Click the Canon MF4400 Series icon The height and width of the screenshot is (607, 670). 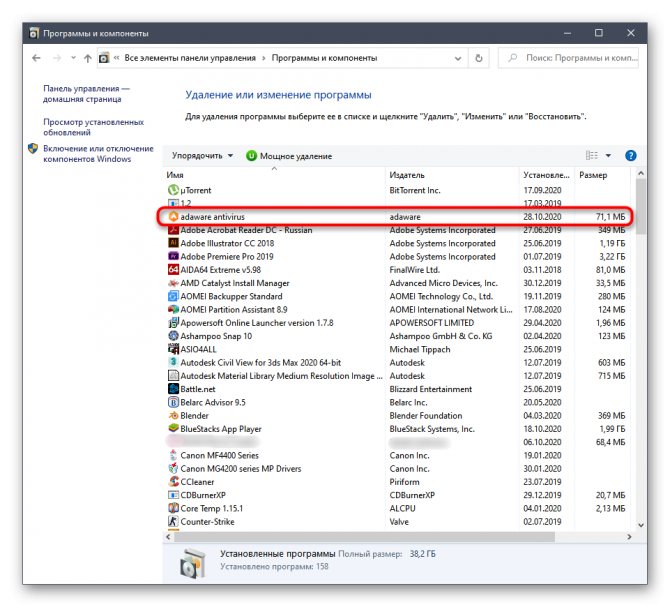click(x=173, y=455)
